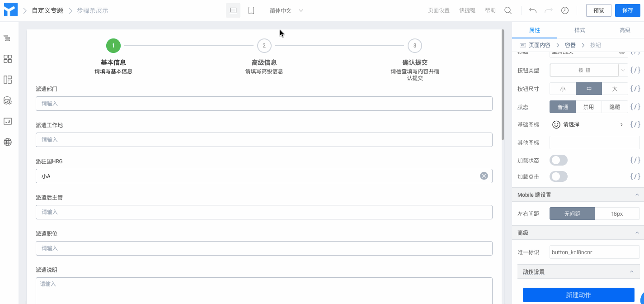Set 状态 to 隐藏
This screenshot has height=304, width=644.
(615, 107)
